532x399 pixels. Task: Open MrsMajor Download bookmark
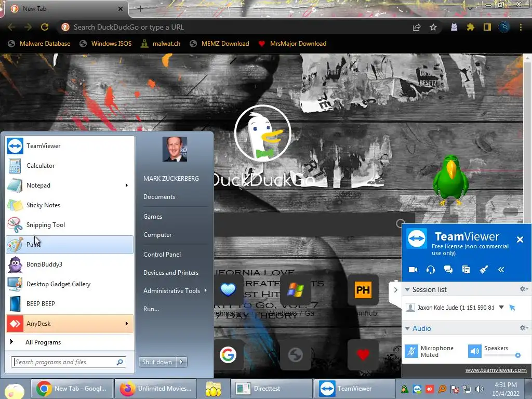click(x=292, y=44)
